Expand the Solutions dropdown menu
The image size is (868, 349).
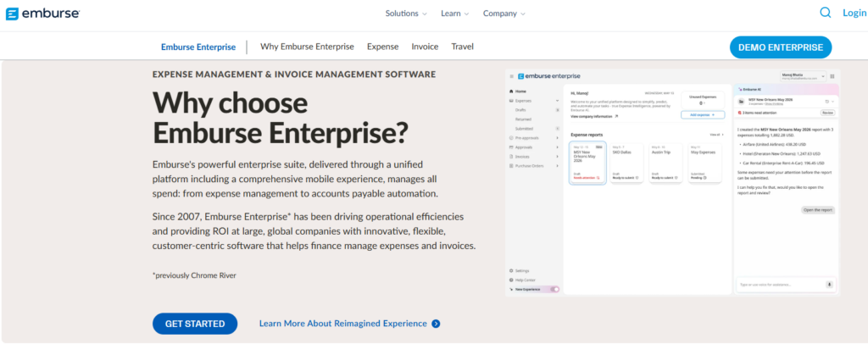tap(406, 14)
